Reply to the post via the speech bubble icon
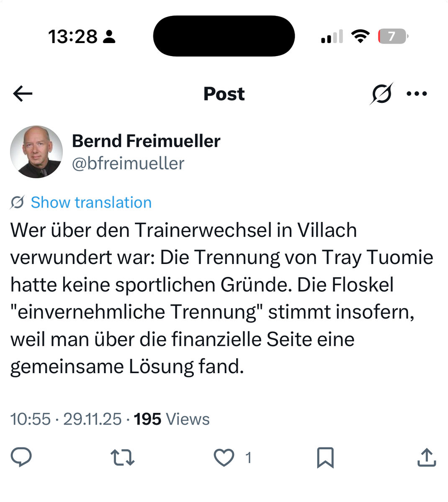The image size is (448, 502). coord(21,457)
